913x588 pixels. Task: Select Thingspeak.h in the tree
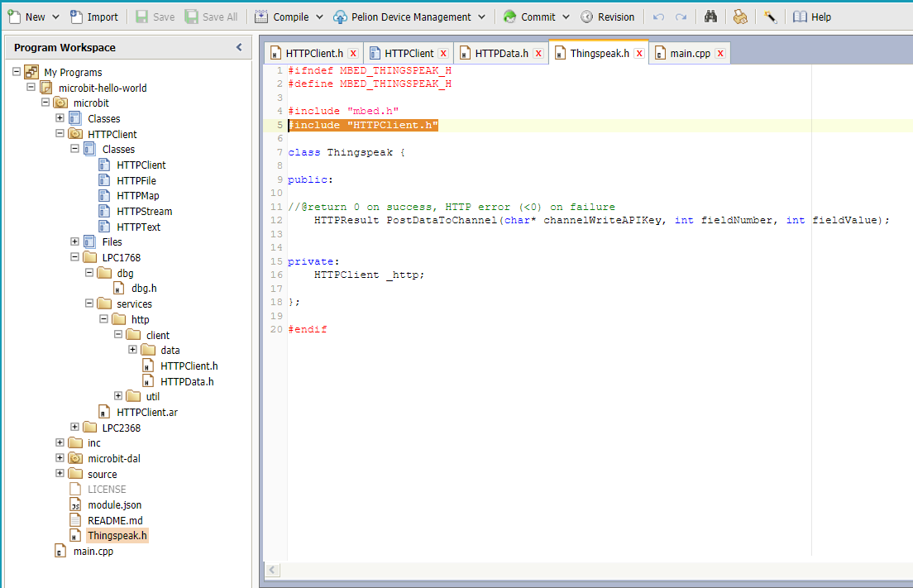click(x=117, y=536)
